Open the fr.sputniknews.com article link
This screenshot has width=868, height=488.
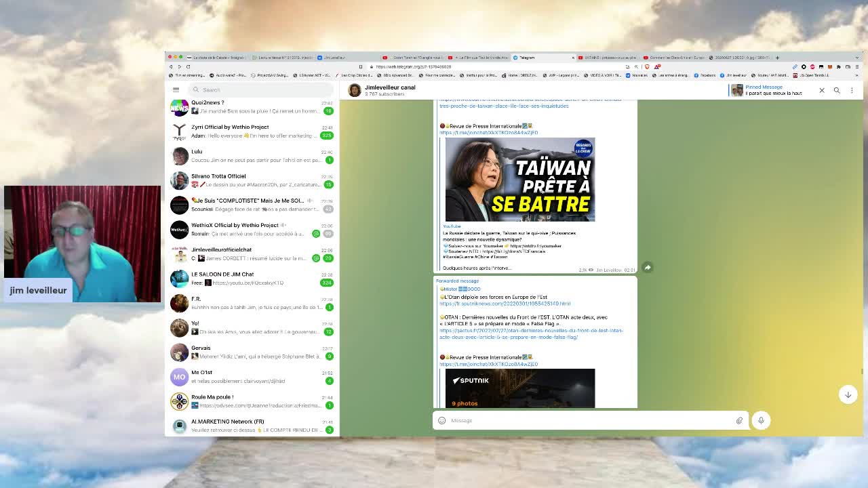tap(505, 304)
